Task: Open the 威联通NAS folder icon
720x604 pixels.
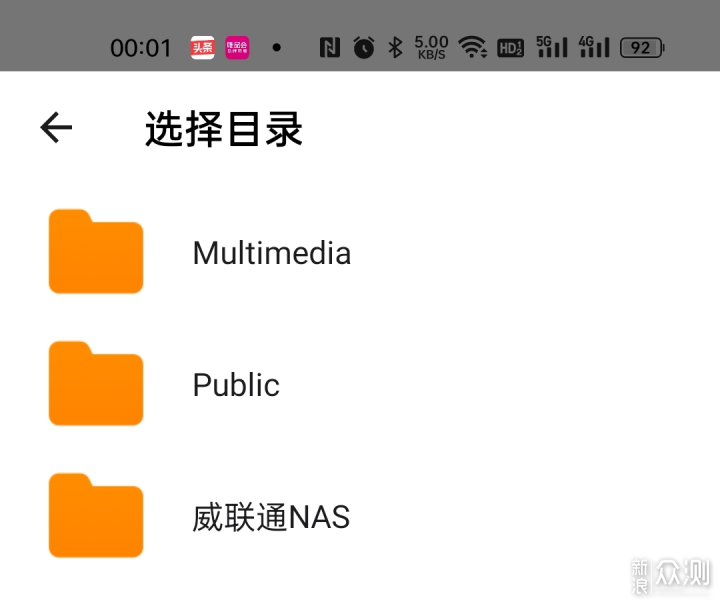Action: click(x=96, y=515)
